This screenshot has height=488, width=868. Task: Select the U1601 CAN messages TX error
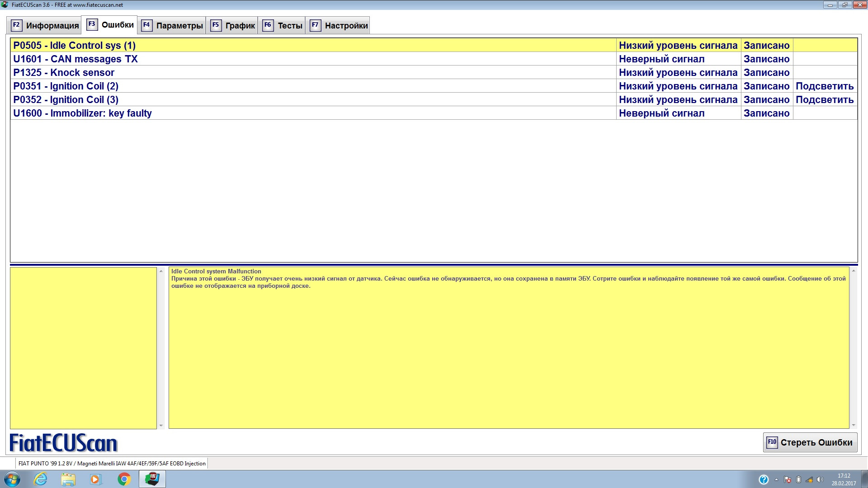coord(75,59)
